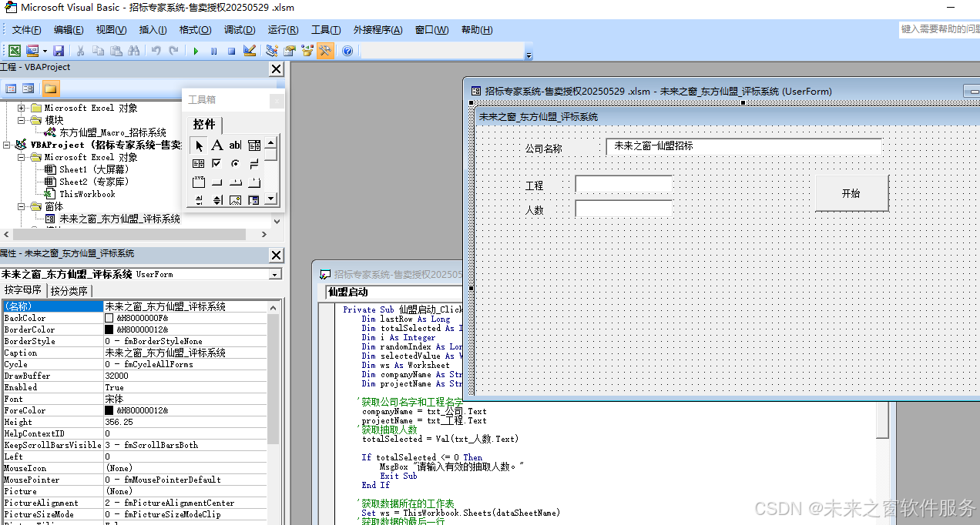Click the BorderStyle property row
Image resolution: width=980 pixels, height=525 pixels.
coord(134,341)
